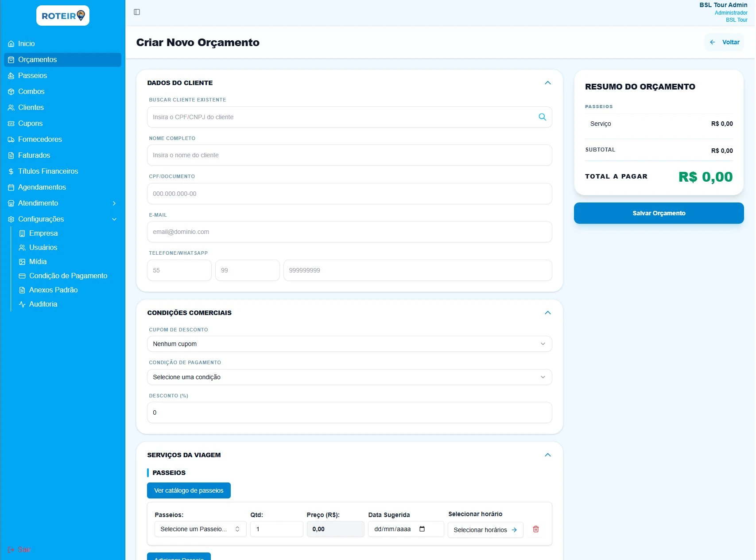Viewport: 756px width, 560px height.
Task: Open the Selecione um Passeio dropdown
Action: (200, 529)
